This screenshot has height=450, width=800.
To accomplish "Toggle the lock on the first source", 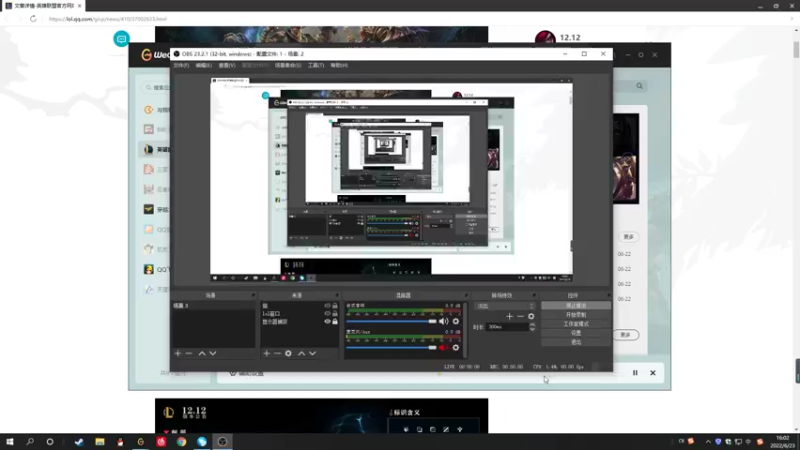I will [335, 306].
